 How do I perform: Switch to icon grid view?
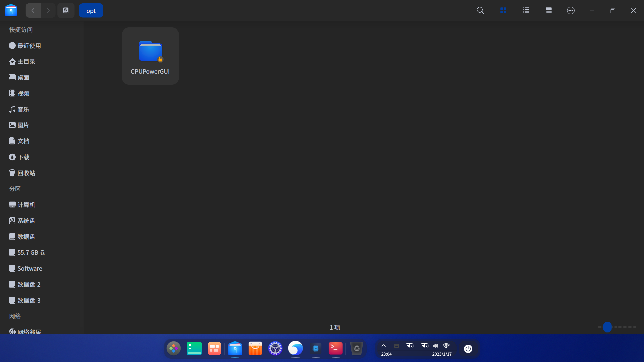503,11
